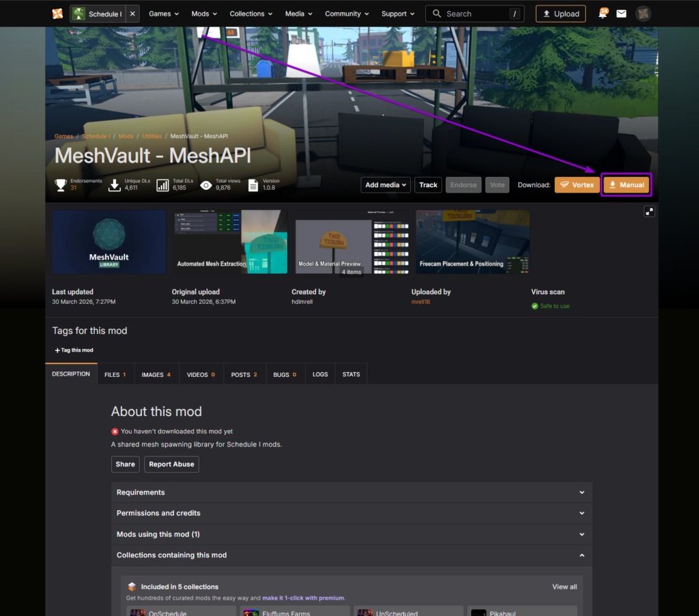Close the Schedule I game filter

pyautogui.click(x=132, y=14)
